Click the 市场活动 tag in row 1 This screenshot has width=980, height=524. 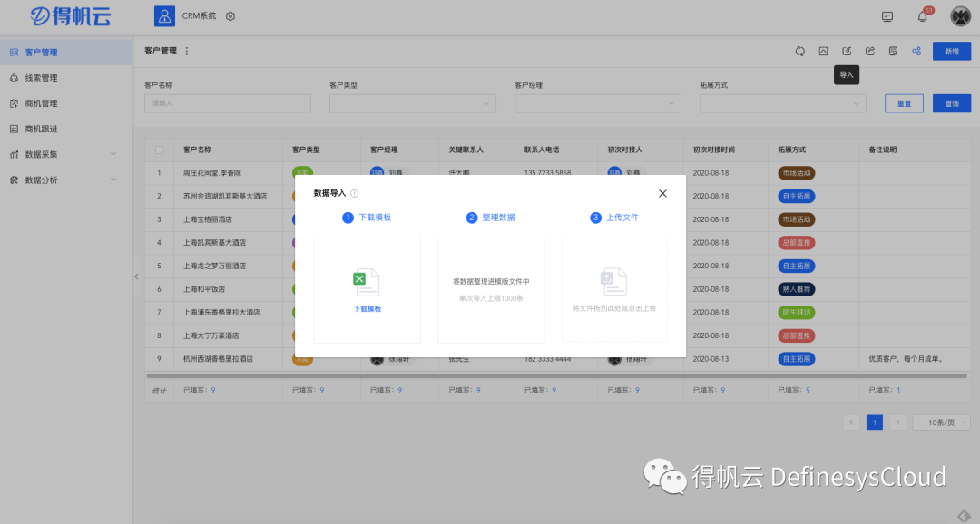tap(797, 173)
